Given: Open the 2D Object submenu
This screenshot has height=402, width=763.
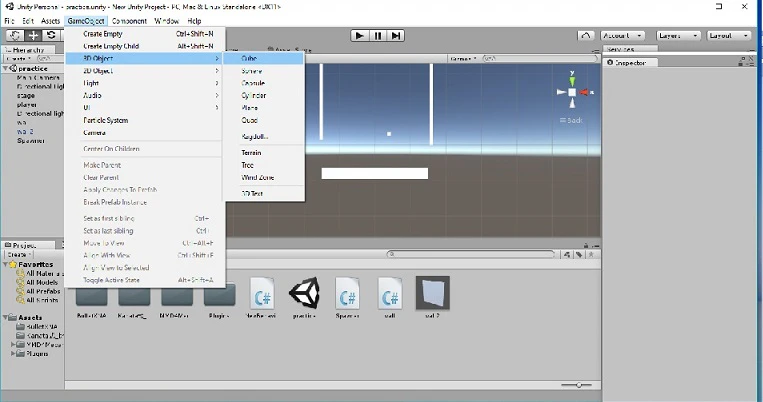Looking at the screenshot, I should pos(145,71).
